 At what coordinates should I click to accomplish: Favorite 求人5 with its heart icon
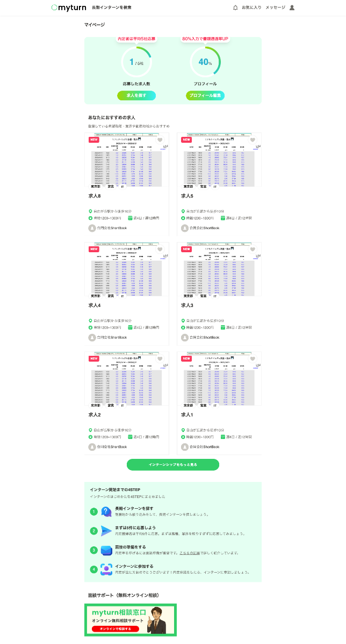pyautogui.click(x=253, y=140)
